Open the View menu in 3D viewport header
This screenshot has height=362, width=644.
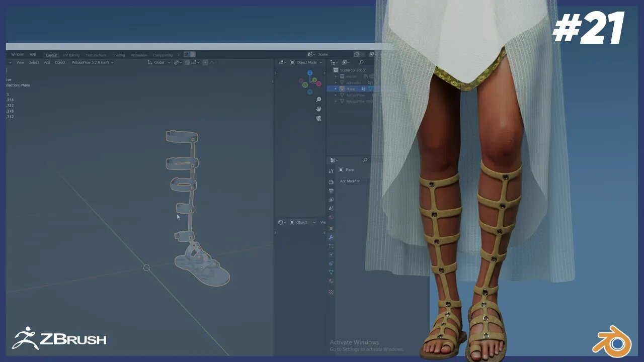coord(20,62)
